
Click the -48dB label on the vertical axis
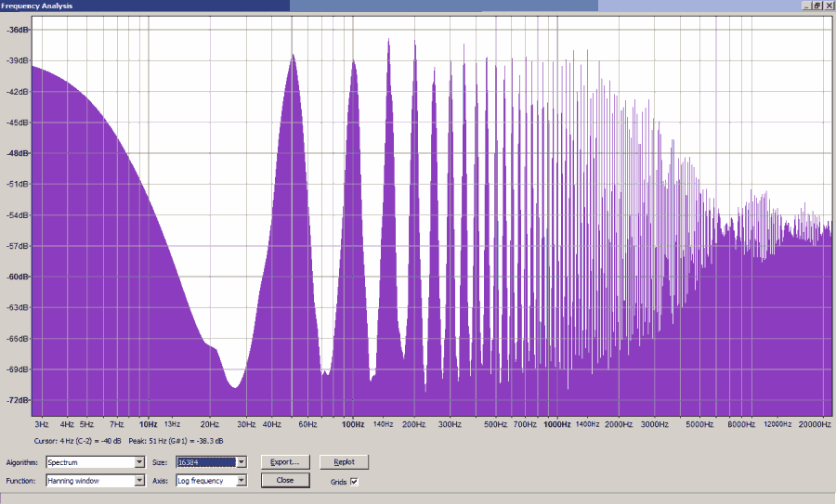[x=18, y=153]
